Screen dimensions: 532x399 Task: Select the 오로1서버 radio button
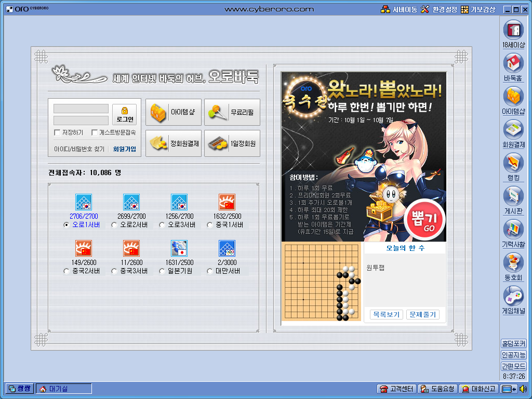[66, 225]
